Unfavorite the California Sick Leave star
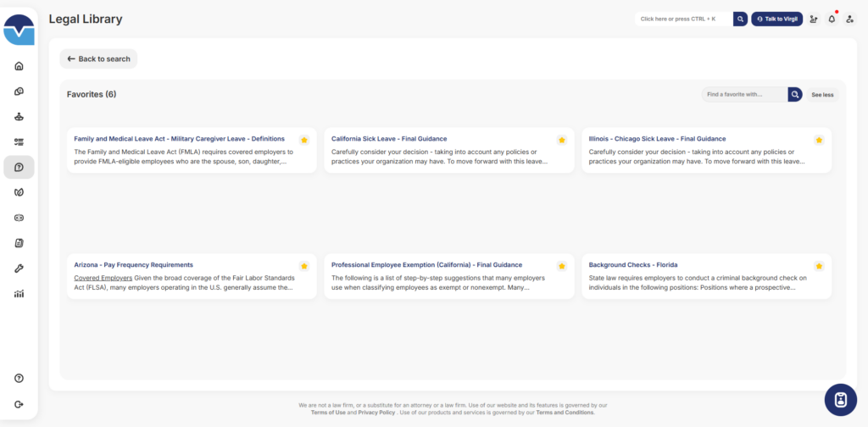 561,140
